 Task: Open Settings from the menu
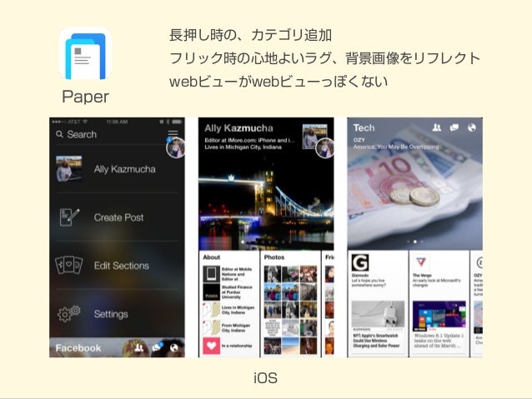117,313
